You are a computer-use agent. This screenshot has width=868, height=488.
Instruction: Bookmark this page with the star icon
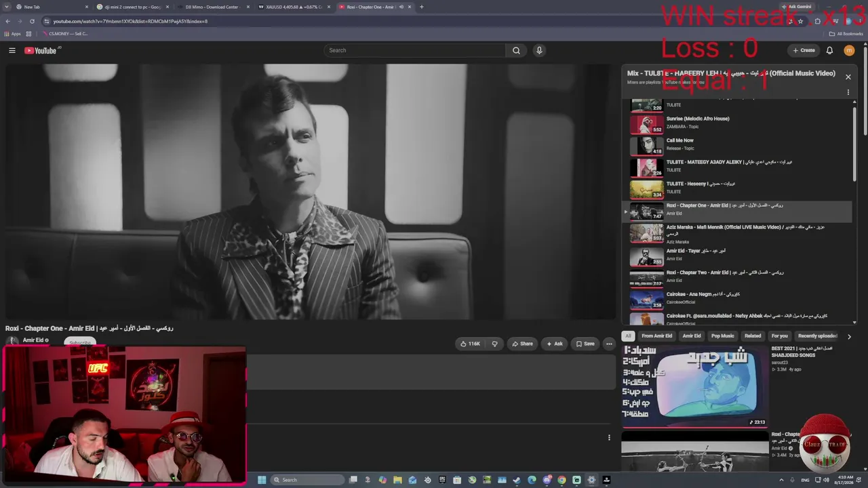(800, 21)
